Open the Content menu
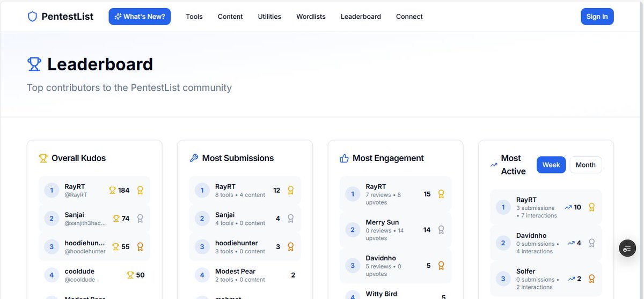 [x=230, y=17]
